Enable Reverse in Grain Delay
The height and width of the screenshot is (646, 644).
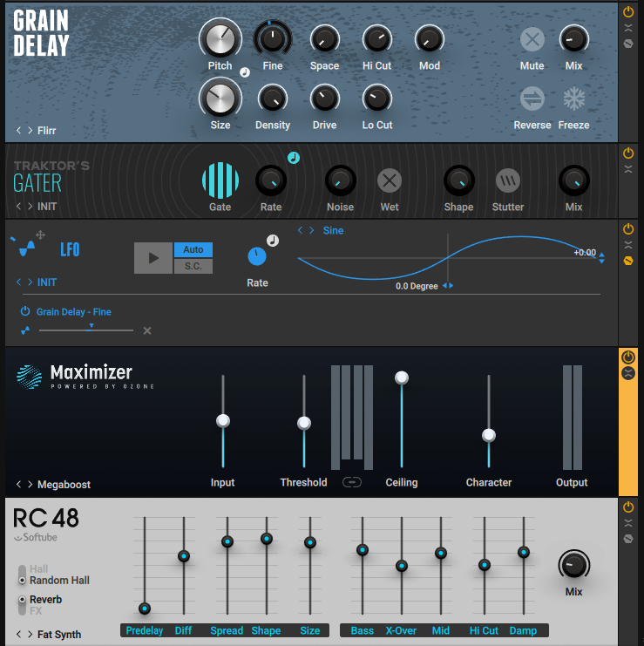[x=532, y=99]
